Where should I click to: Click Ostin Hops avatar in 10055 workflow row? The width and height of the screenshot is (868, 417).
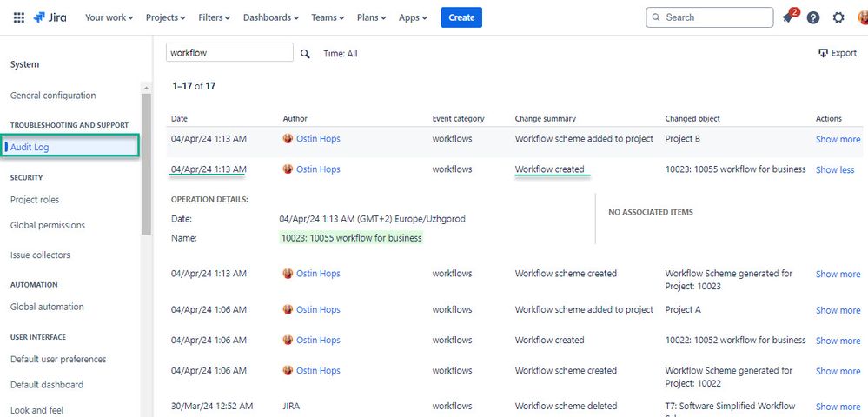pyautogui.click(x=288, y=169)
